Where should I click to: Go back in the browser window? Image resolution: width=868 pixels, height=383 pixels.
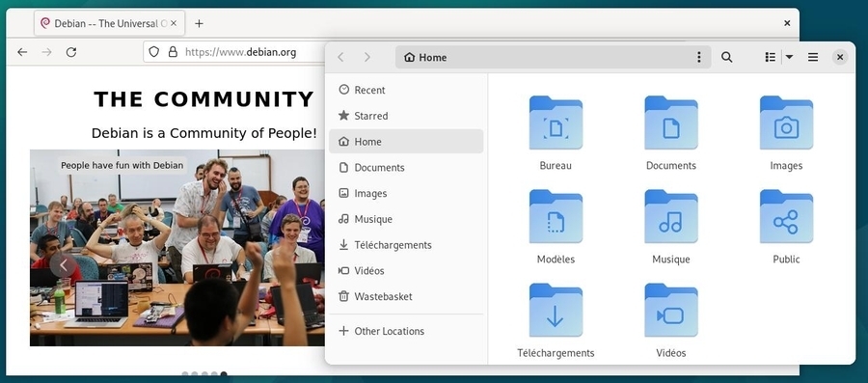click(22, 52)
